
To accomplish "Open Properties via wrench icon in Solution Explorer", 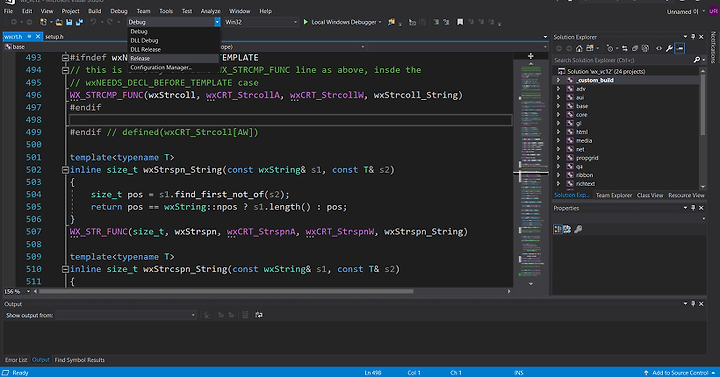I will tap(669, 48).
